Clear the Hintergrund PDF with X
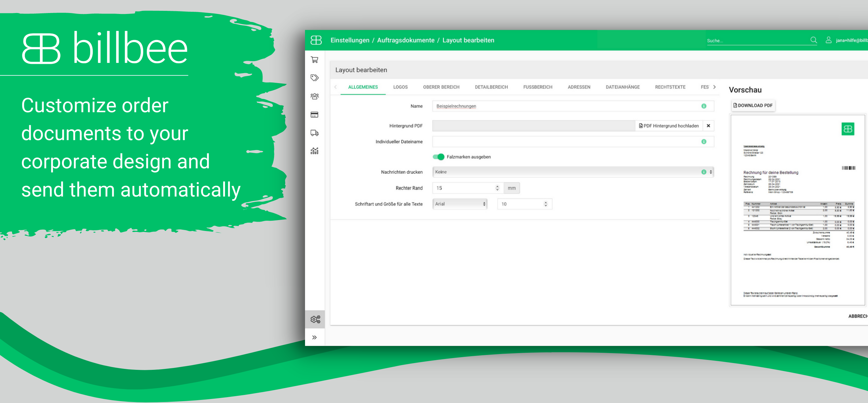The width and height of the screenshot is (868, 403). coord(708,126)
